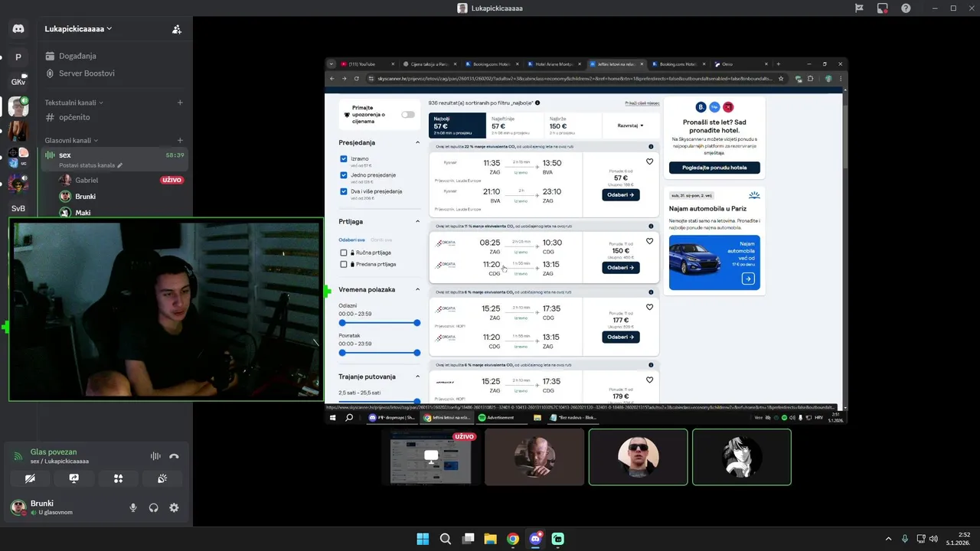Image resolution: width=980 pixels, height=551 pixels.
Task: Open voice connection signal info
Action: tap(18, 456)
